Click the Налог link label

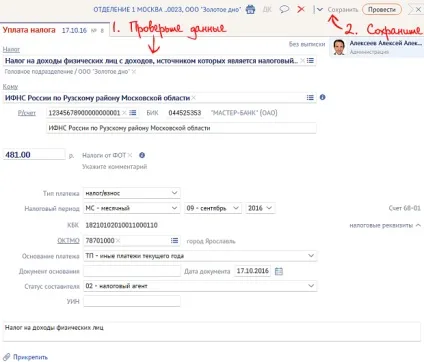pyautogui.click(x=11, y=49)
